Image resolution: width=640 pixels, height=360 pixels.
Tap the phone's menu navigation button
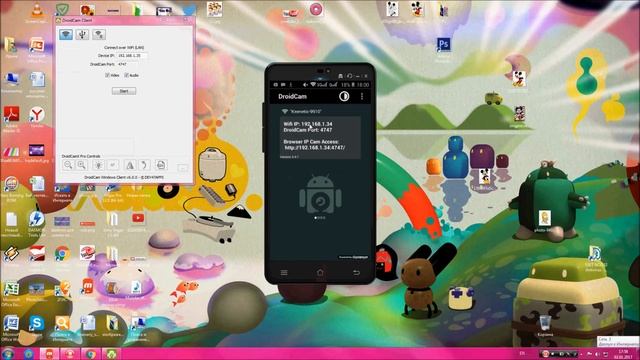tap(284, 272)
